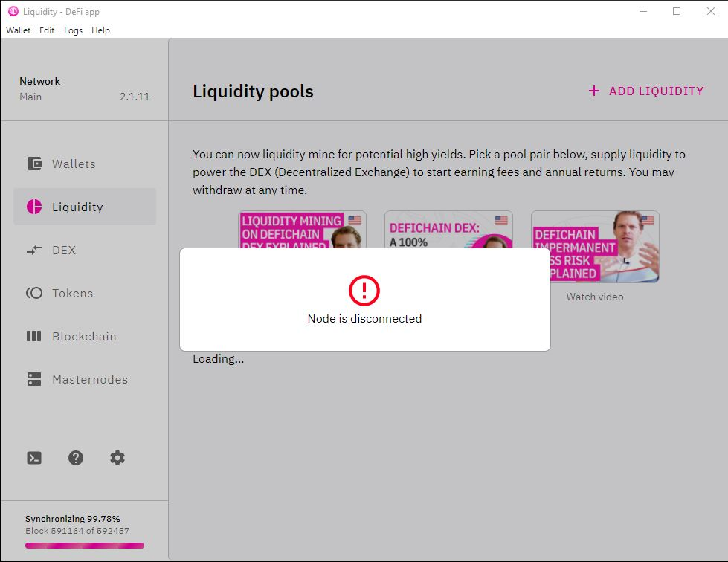Click the Watch video link
The width and height of the screenshot is (728, 562).
(x=595, y=297)
